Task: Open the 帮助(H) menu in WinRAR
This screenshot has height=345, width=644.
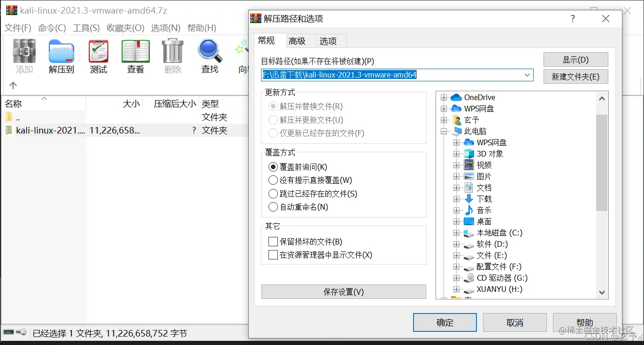Action: [x=202, y=28]
